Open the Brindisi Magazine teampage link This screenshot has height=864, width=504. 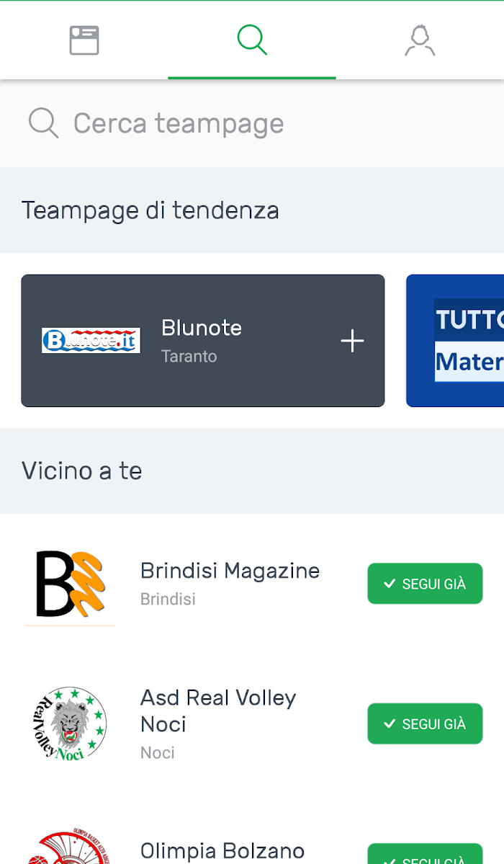230,571
